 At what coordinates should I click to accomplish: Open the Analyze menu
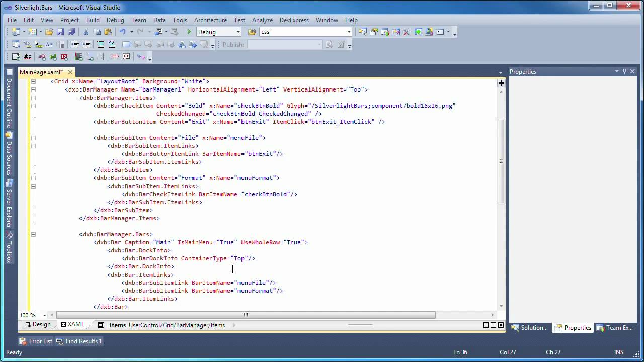(262, 20)
